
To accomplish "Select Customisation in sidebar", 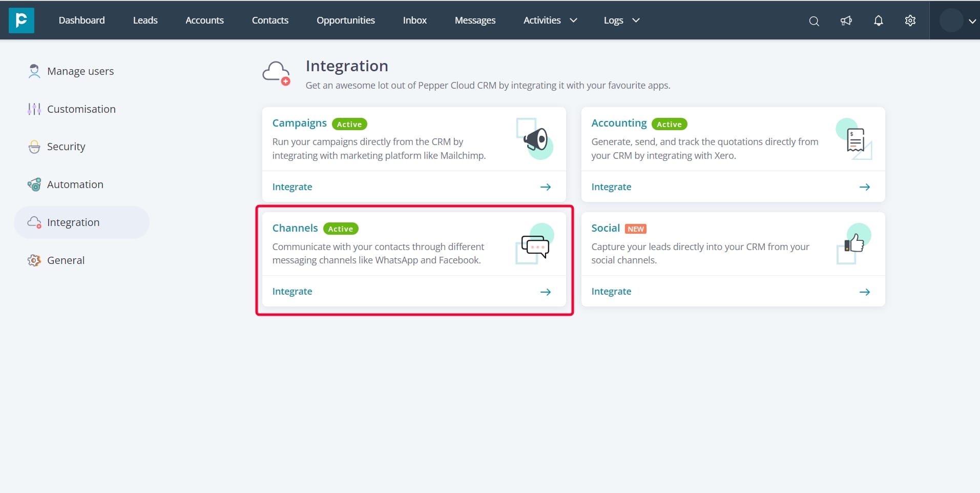I will [x=81, y=109].
